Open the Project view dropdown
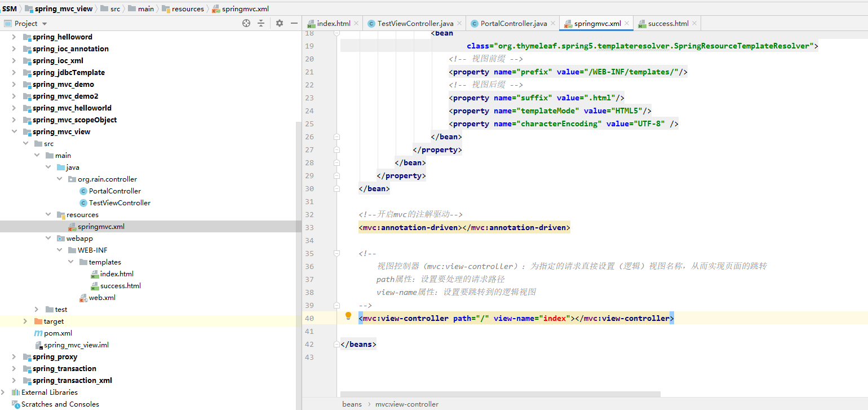868x410 pixels. (x=45, y=24)
